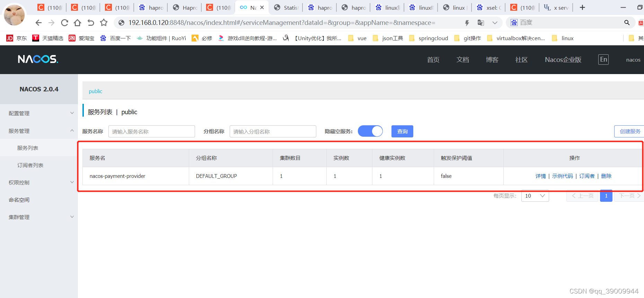Open the Unity优化 bookmark

(x=312, y=38)
